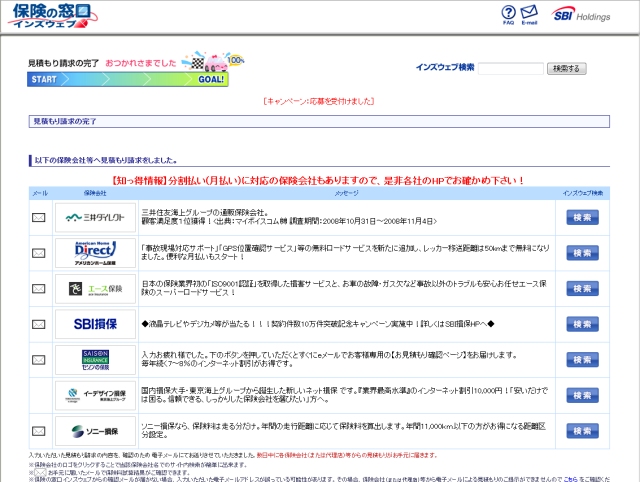Open the E-mail envelope icon in header

(x=529, y=15)
